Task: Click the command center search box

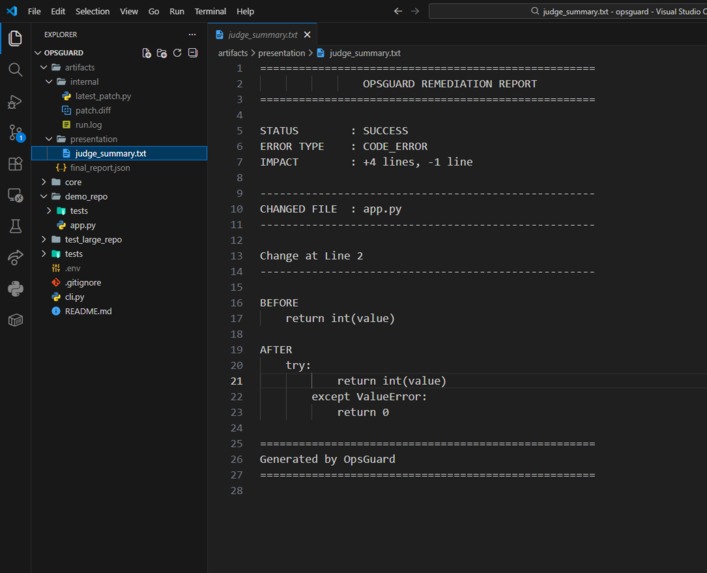Action: pyautogui.click(x=568, y=11)
